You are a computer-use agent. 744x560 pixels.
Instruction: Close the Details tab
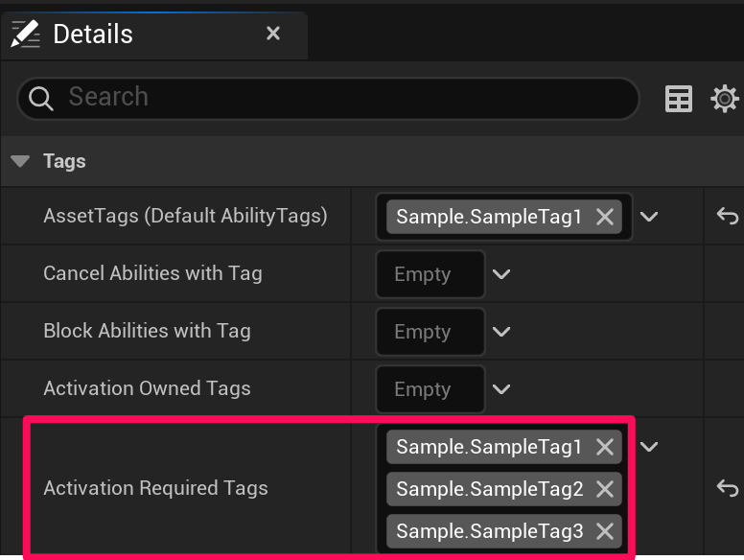[x=273, y=34]
